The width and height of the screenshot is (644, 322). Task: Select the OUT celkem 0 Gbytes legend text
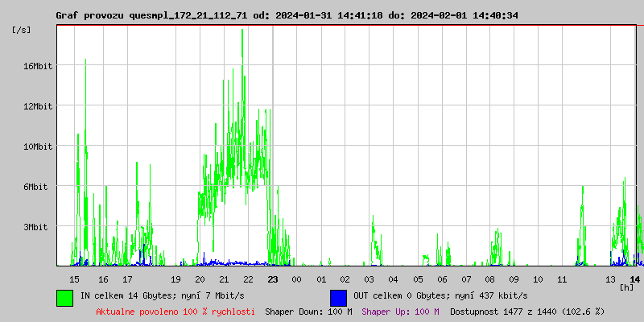[440, 296]
